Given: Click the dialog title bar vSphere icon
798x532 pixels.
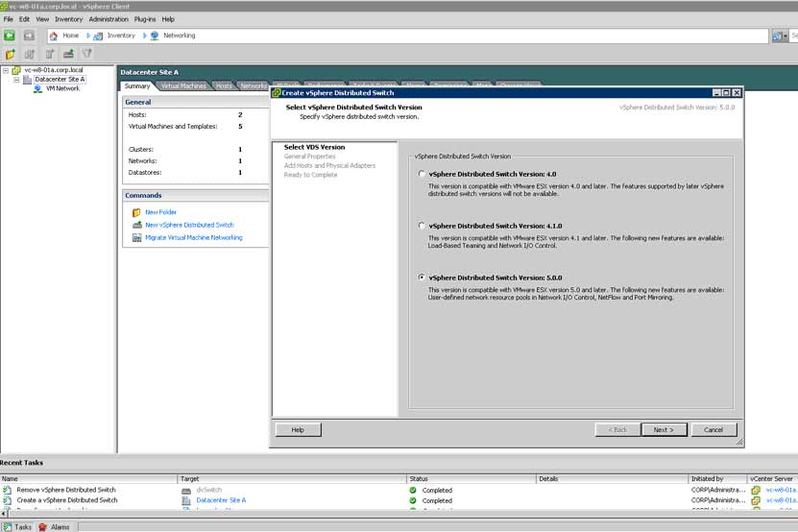Looking at the screenshot, I should [x=277, y=92].
